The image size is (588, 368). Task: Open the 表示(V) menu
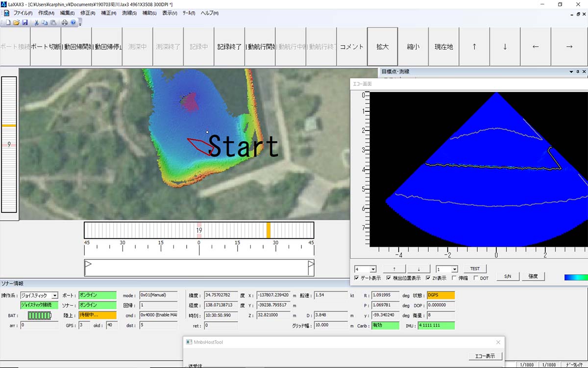coord(170,13)
